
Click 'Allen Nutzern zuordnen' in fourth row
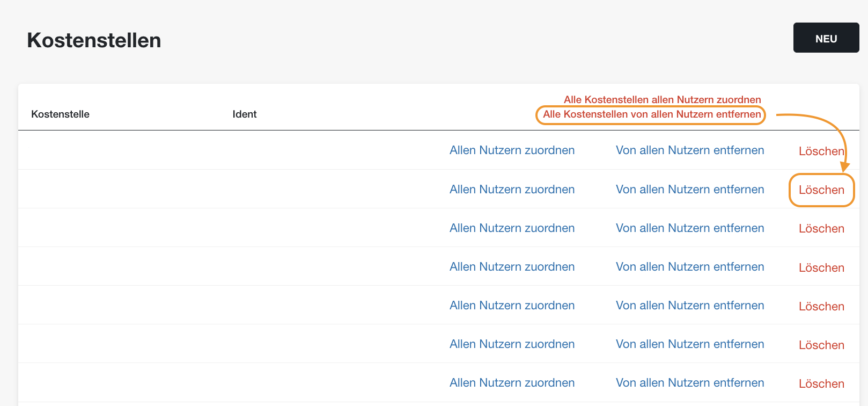point(512,267)
